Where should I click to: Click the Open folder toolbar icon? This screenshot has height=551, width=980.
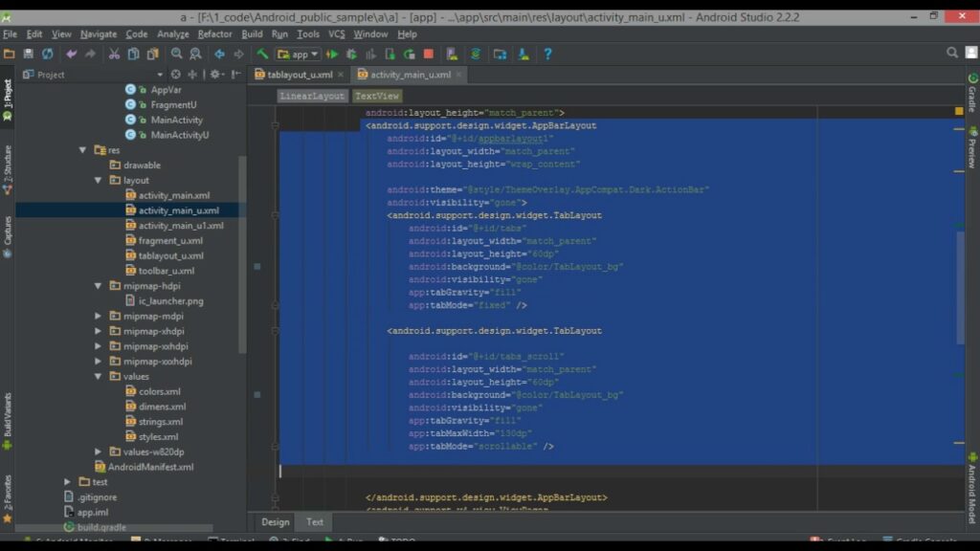(9, 55)
